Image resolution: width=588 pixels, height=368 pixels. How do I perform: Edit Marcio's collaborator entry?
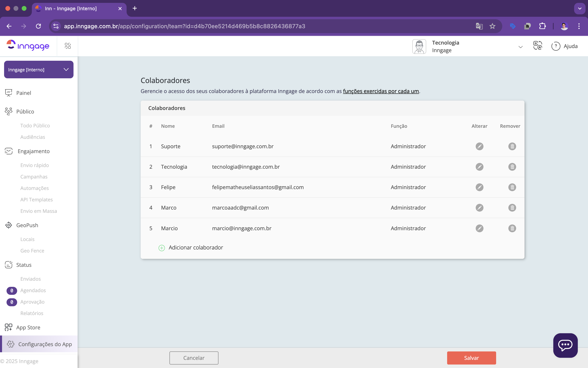tap(479, 228)
